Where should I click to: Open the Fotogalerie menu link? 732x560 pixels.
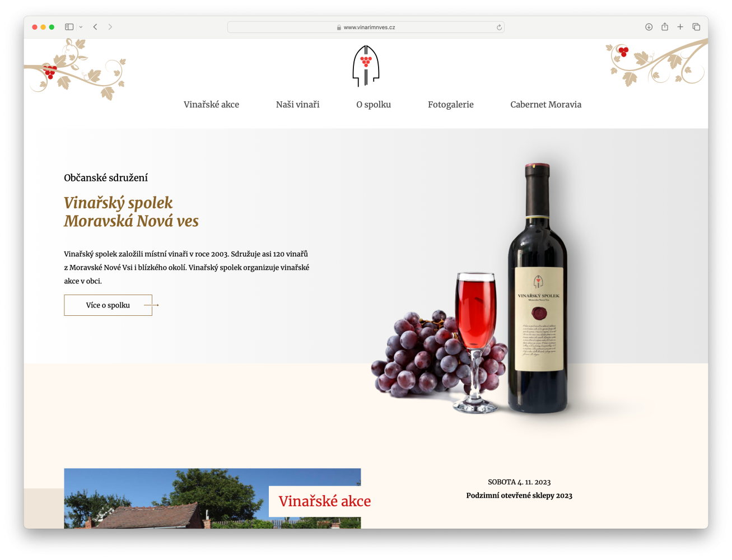pyautogui.click(x=450, y=105)
